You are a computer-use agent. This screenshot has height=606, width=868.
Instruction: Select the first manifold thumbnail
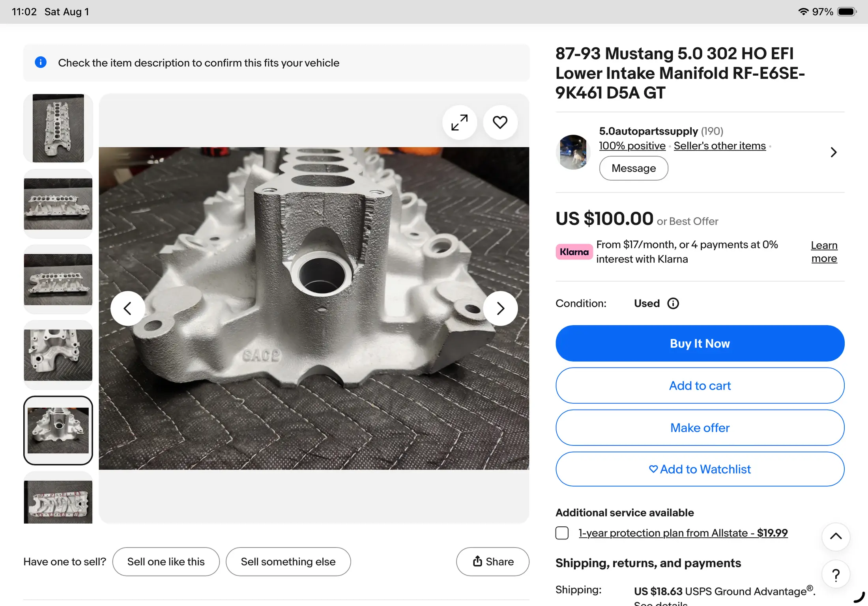58,128
